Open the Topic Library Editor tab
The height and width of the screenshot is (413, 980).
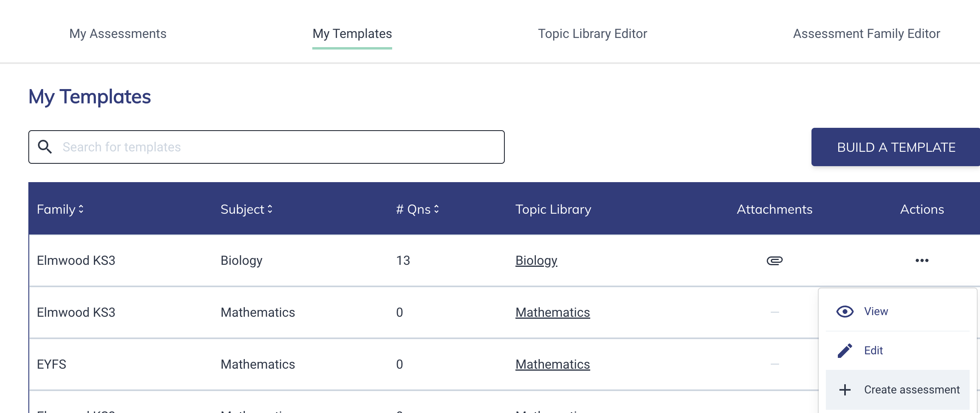[x=592, y=34]
